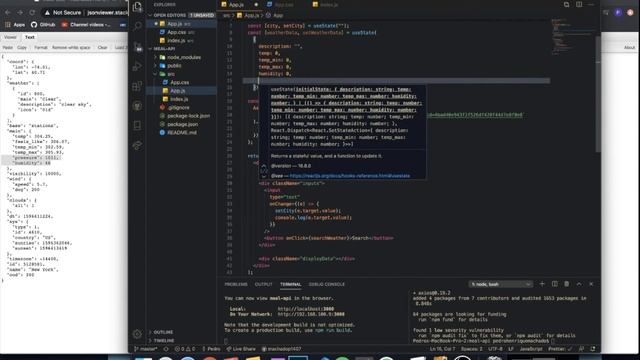Collapse the Open Editors section
This screenshot has width=640, height=360.
(x=181, y=15)
